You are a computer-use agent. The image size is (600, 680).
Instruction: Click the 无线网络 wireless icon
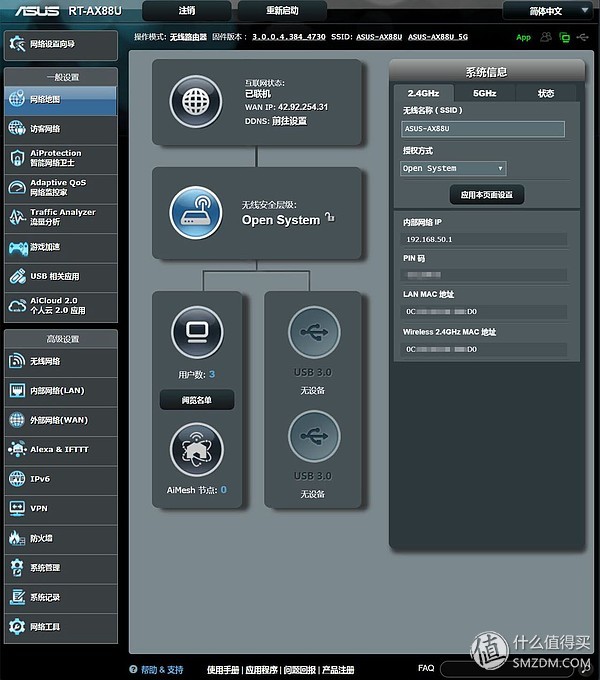pyautogui.click(x=17, y=361)
